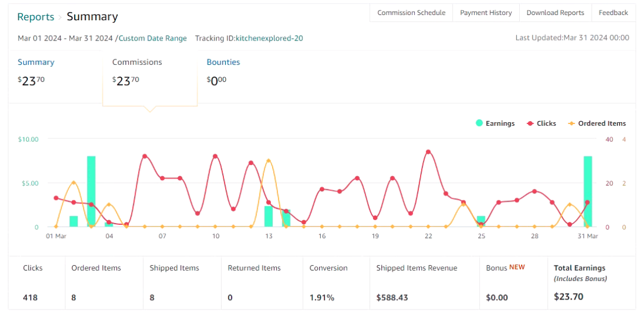Click the Last Updated timestamp
Image resolution: width=644 pixels, height=314 pixels.
pyautogui.click(x=572, y=38)
